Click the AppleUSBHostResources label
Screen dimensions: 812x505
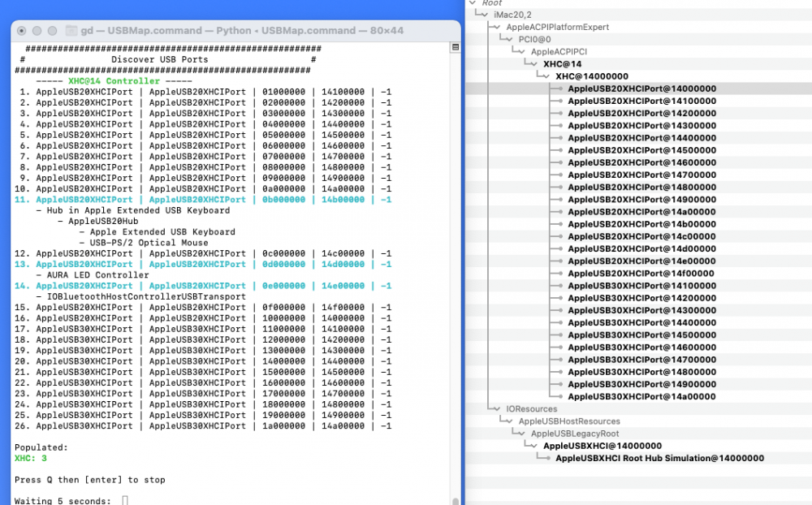(569, 421)
